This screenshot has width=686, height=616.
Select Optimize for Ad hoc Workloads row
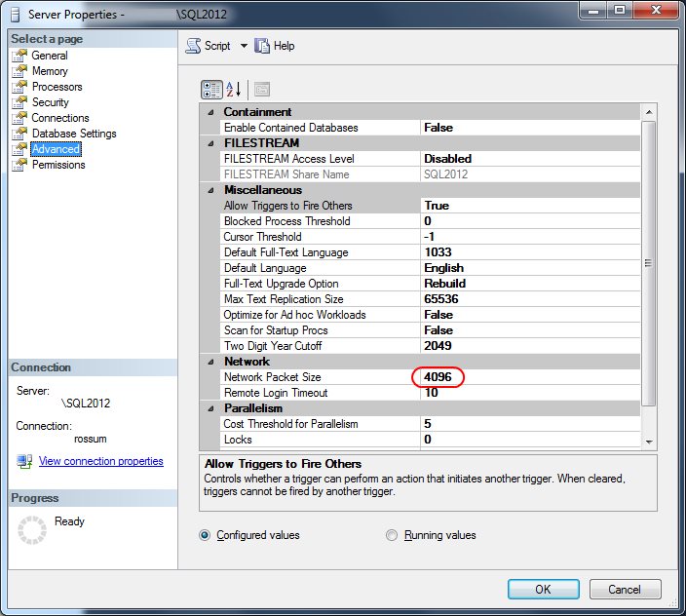(430, 315)
